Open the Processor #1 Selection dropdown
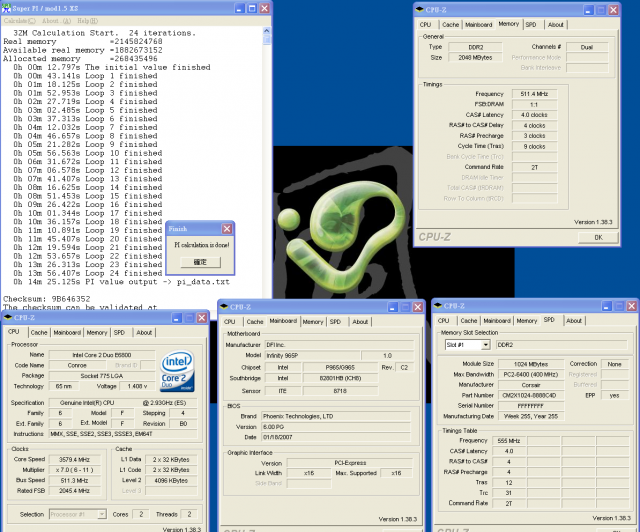The width and height of the screenshot is (640, 532). coord(102,514)
